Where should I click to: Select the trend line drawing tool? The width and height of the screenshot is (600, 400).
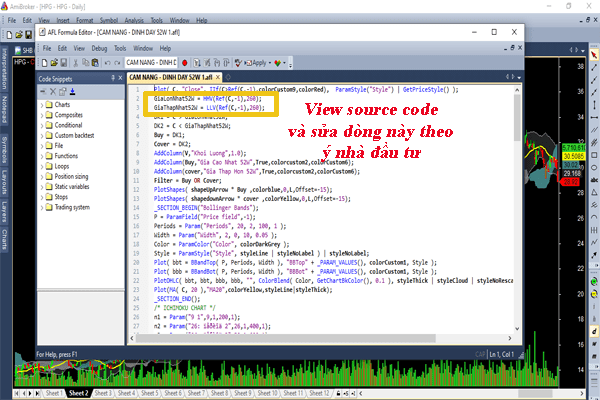[594, 68]
